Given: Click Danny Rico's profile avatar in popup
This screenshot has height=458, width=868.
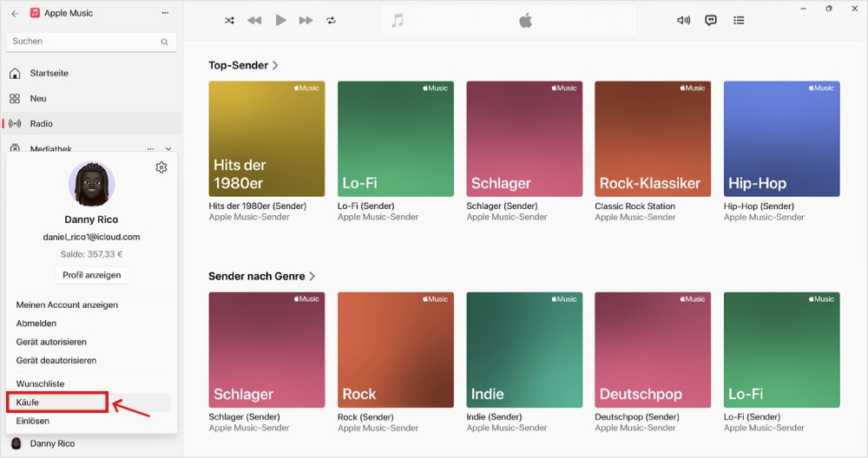Looking at the screenshot, I should coord(91,184).
